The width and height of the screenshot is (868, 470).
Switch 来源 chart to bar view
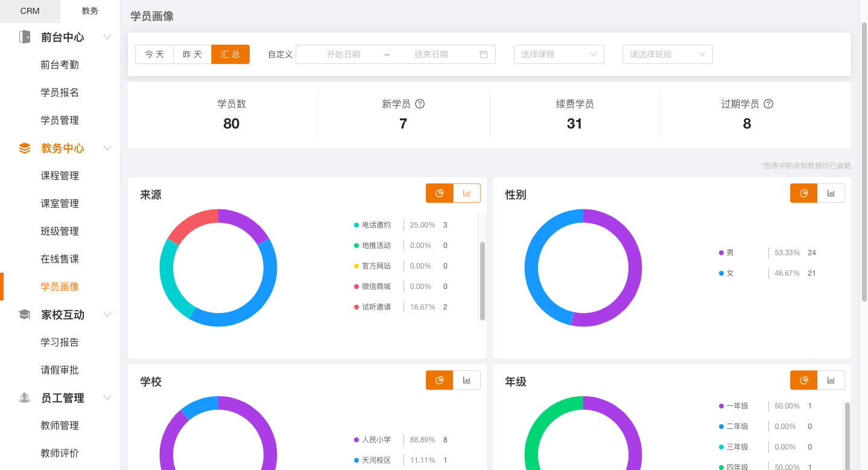(467, 193)
